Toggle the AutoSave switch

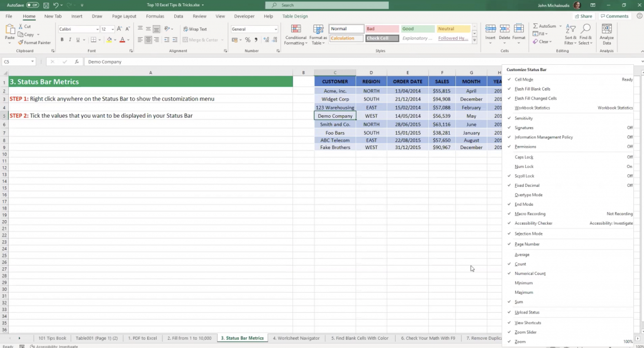pos(33,5)
